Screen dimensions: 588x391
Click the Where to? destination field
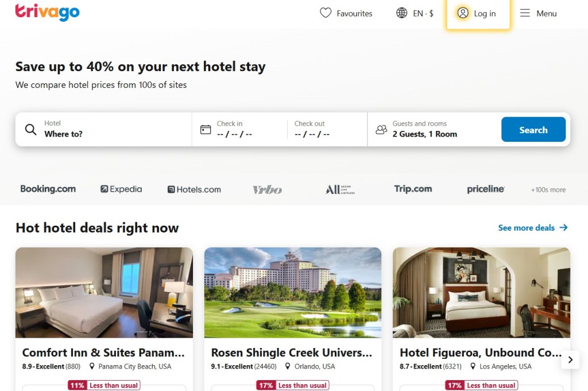point(103,129)
